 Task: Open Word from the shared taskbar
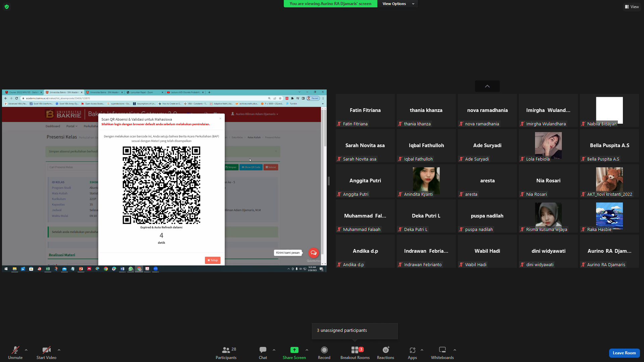click(x=122, y=269)
